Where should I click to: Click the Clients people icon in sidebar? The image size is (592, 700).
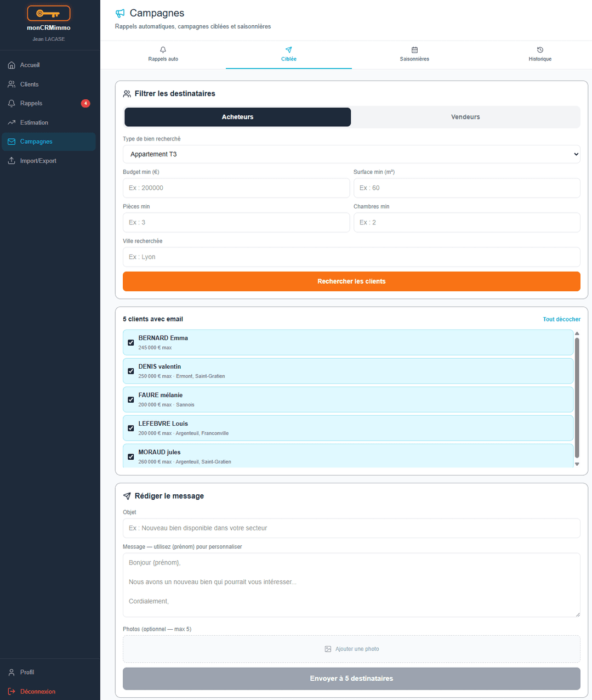point(12,84)
